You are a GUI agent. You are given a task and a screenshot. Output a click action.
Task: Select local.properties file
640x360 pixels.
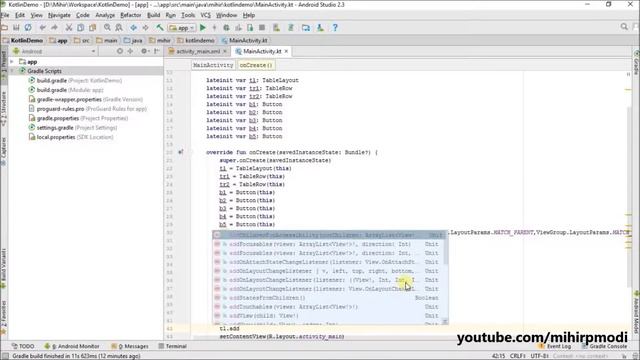(x=71, y=137)
